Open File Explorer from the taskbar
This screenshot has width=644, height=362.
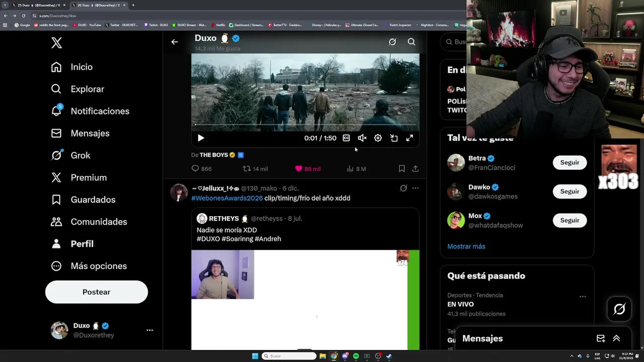click(323, 356)
